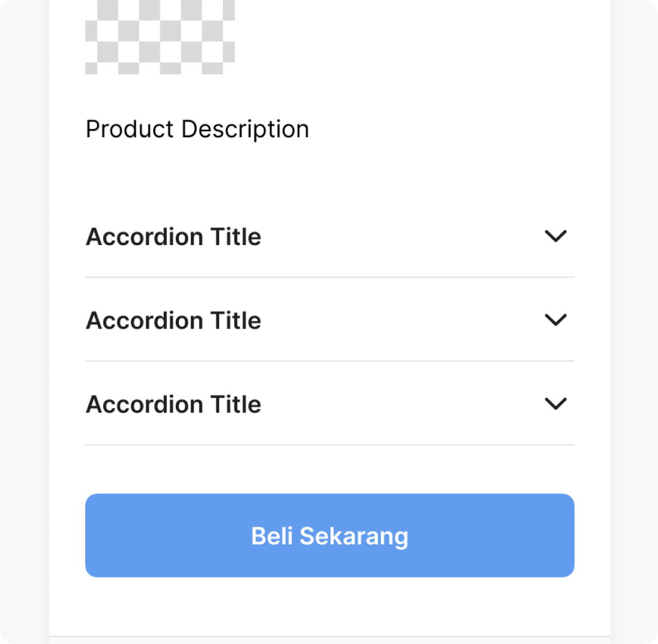The image size is (658, 644).
Task: Select the "Product Description" heading text
Action: click(x=197, y=129)
